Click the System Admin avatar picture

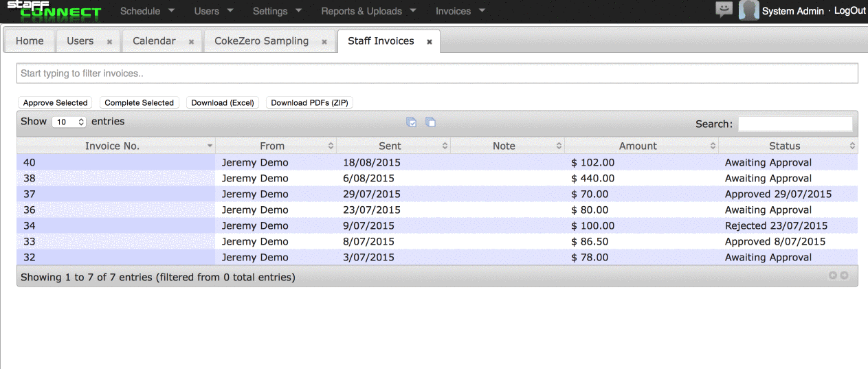tap(748, 10)
